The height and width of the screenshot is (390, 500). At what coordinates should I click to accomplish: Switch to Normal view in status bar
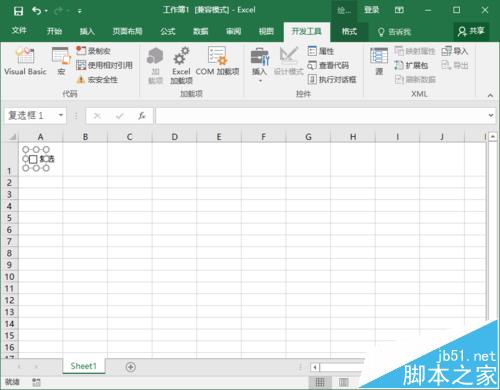click(320, 382)
